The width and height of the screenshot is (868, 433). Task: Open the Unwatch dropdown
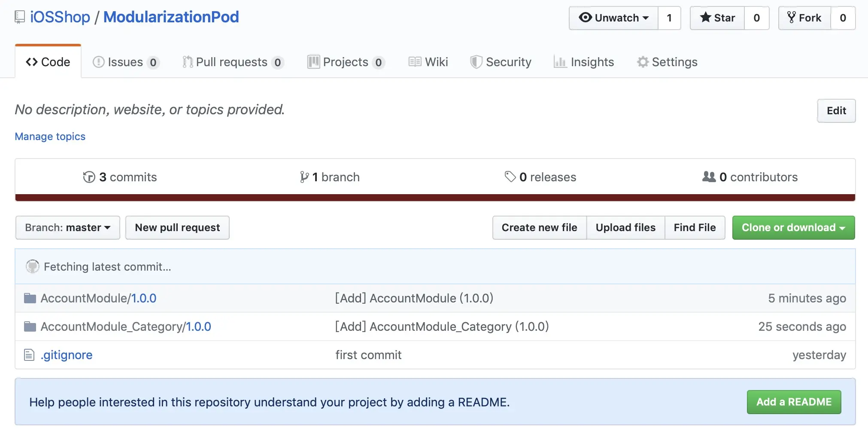pos(613,18)
